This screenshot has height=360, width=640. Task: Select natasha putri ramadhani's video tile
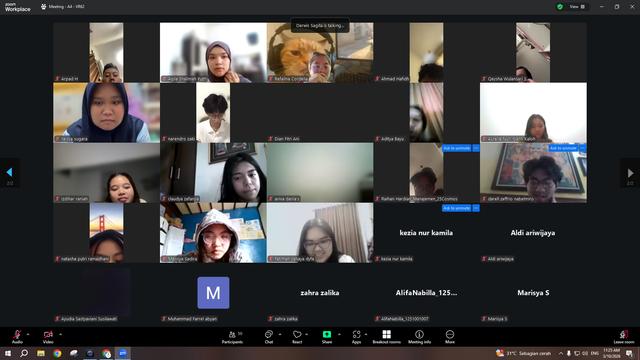(107, 233)
